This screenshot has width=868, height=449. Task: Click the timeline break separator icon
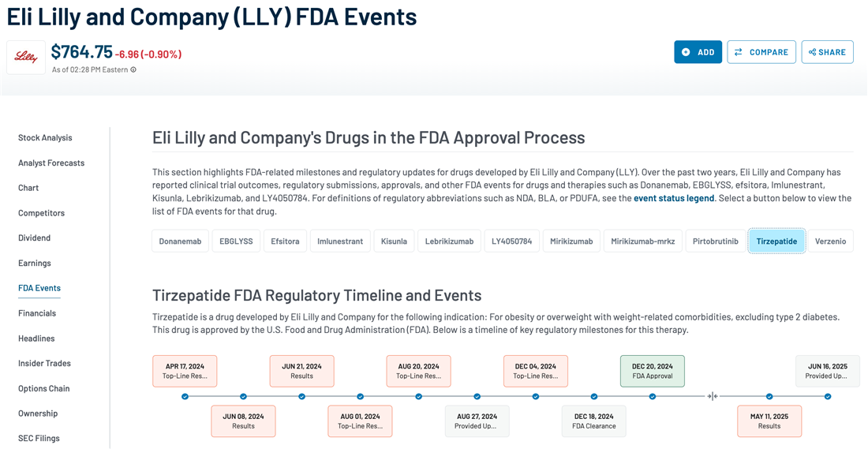713,396
